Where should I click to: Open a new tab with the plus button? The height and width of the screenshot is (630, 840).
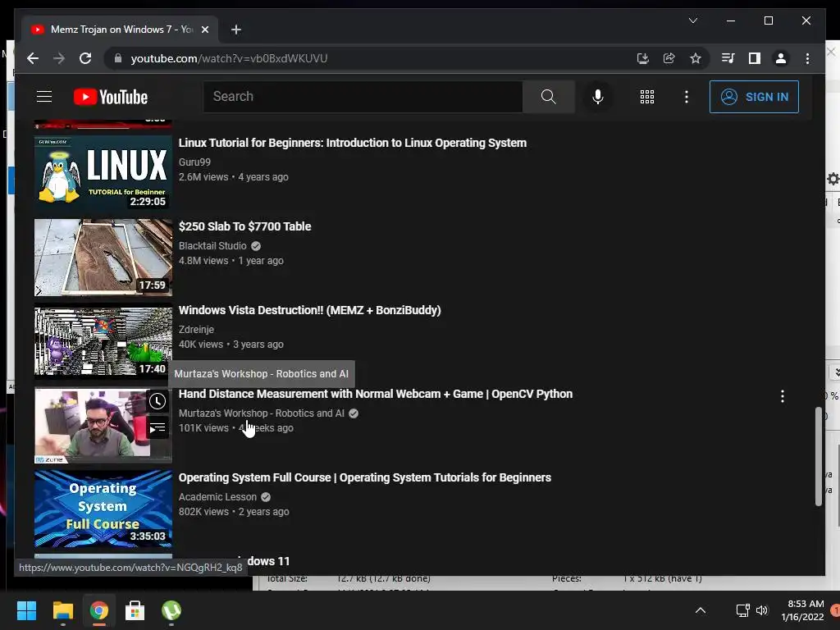235,30
